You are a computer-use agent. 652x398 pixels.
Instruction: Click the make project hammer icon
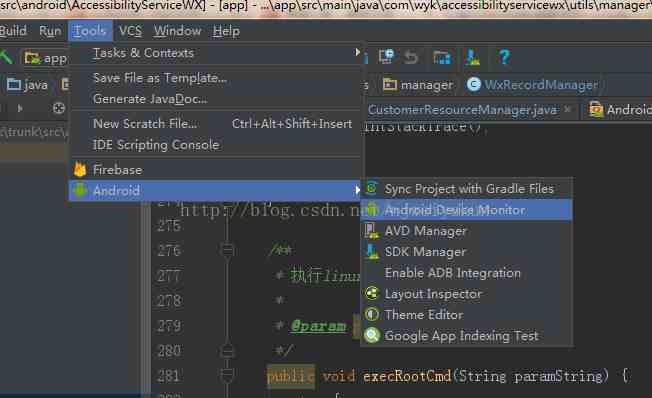click(x=6, y=57)
